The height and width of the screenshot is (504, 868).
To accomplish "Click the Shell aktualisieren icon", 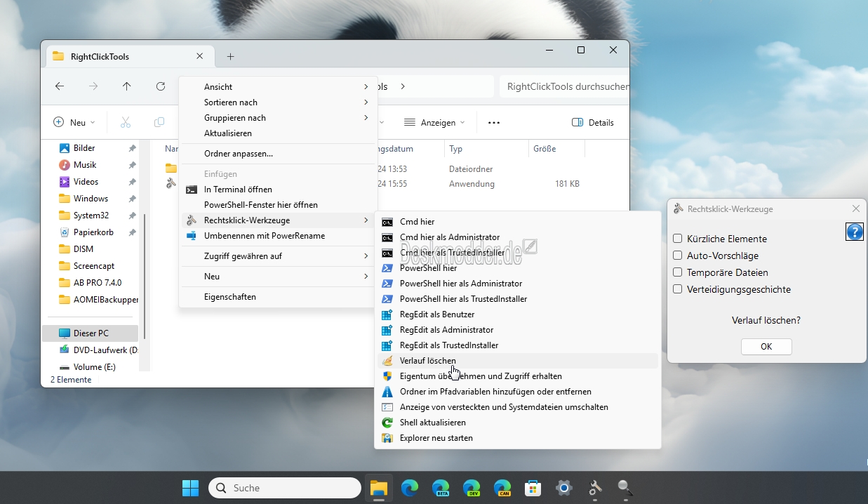I will tap(387, 423).
